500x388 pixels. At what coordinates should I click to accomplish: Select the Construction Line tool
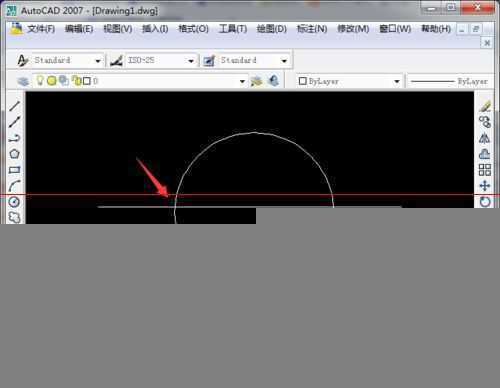click(14, 122)
